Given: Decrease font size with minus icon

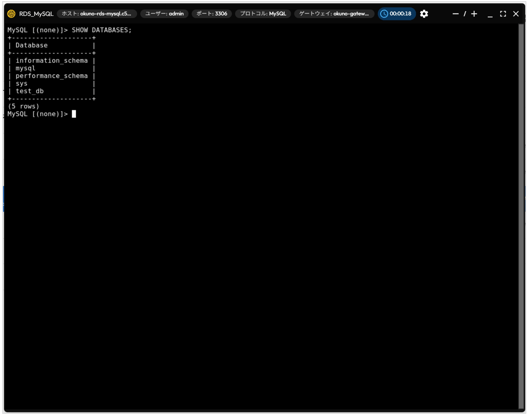Looking at the screenshot, I should point(455,14).
